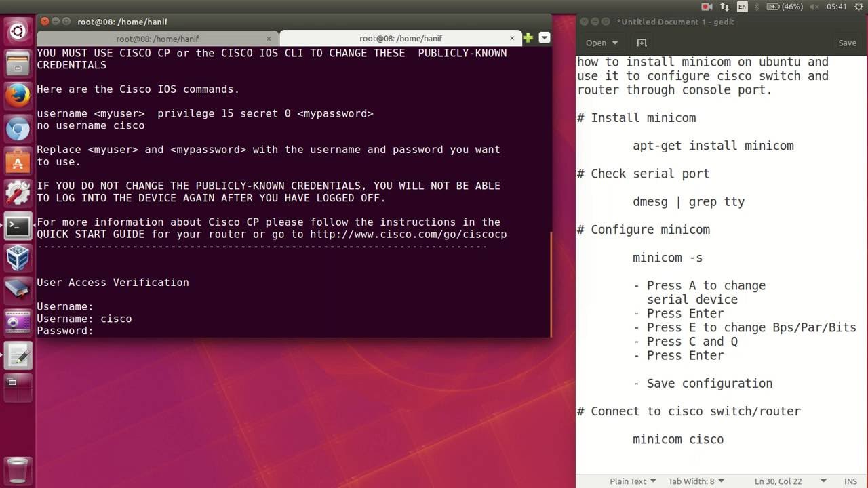This screenshot has height=488, width=868.
Task: Click '- Press E to change Bps/Par/Bits' line
Action: [745, 327]
